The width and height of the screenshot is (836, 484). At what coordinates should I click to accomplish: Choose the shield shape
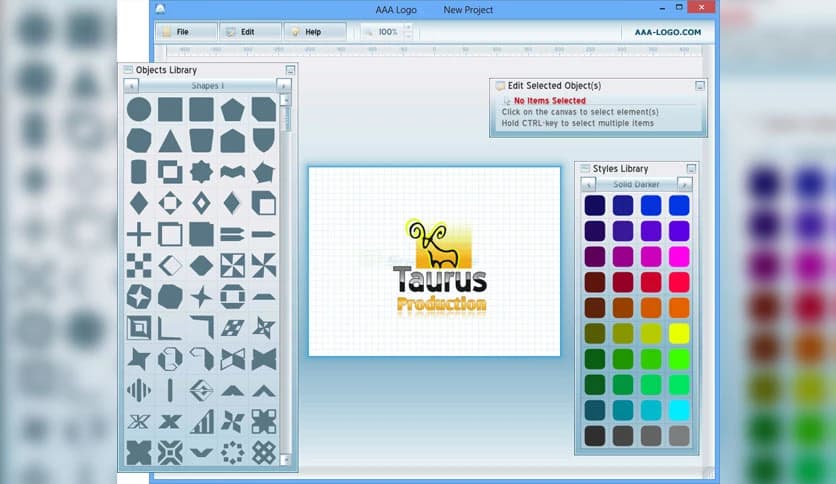pos(264,141)
